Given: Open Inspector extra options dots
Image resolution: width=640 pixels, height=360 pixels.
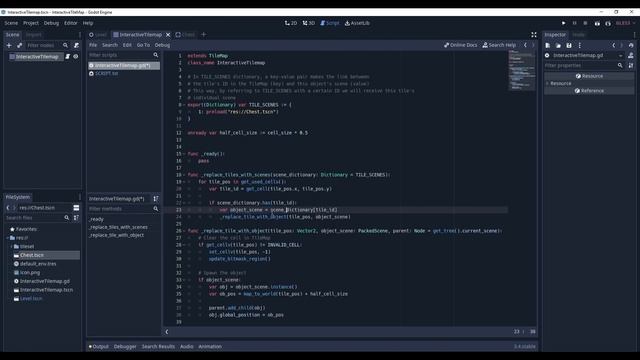Looking at the screenshot, I should pos(580,45).
